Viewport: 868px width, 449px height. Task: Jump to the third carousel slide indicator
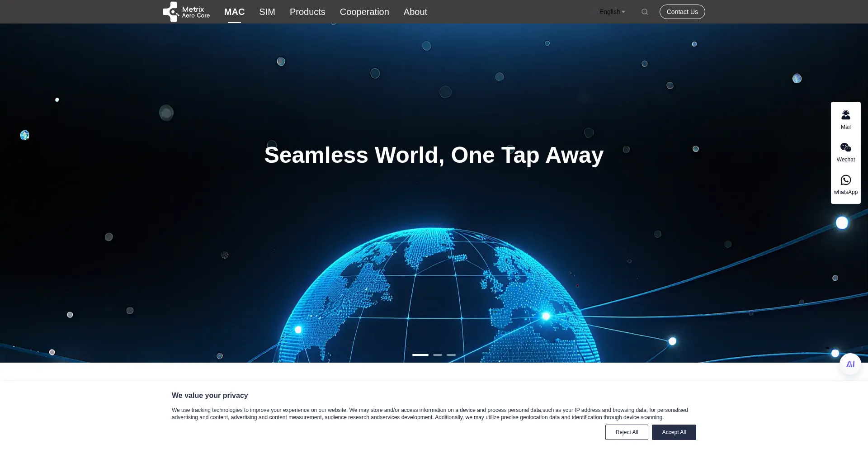click(451, 355)
